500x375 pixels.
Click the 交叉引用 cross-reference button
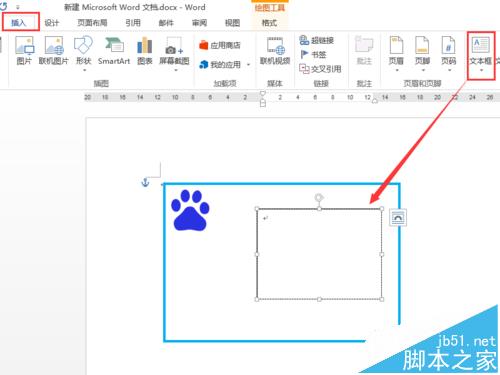(320, 69)
